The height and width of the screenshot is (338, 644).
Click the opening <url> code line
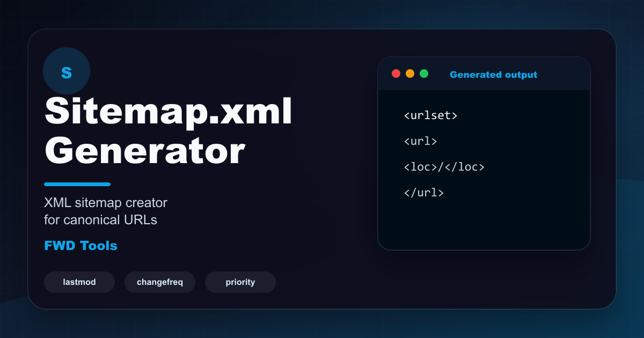420,141
